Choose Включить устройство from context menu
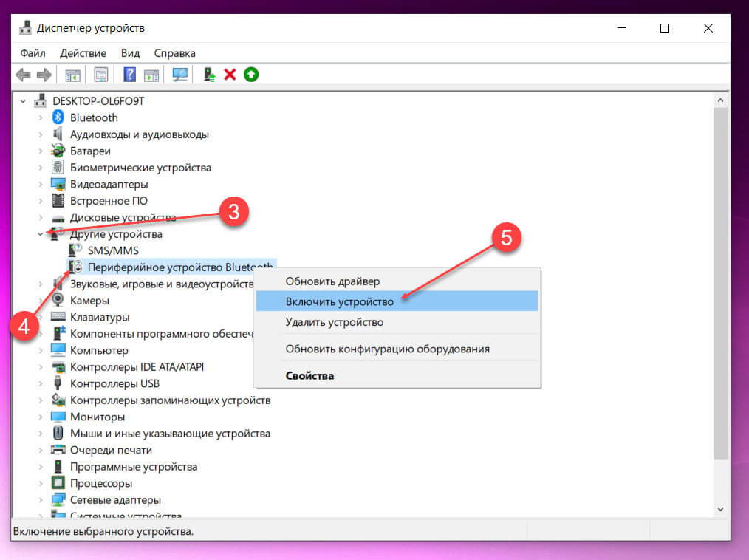 point(397,301)
